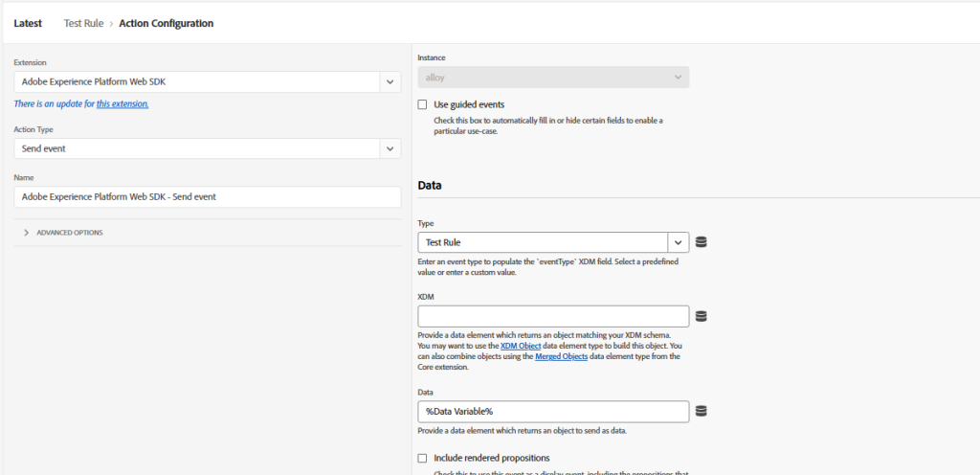
Task: Open data element picker beside Data field
Action: 701,411
